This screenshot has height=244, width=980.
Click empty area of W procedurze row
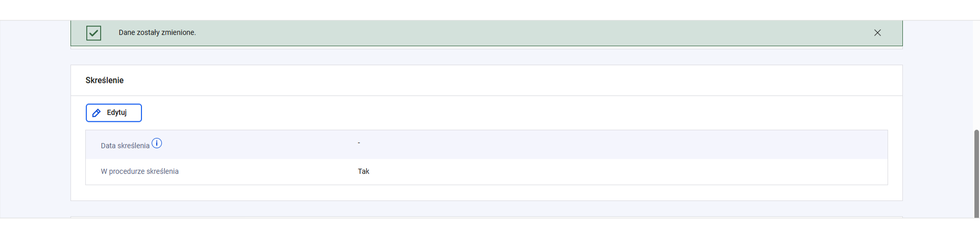click(613, 172)
